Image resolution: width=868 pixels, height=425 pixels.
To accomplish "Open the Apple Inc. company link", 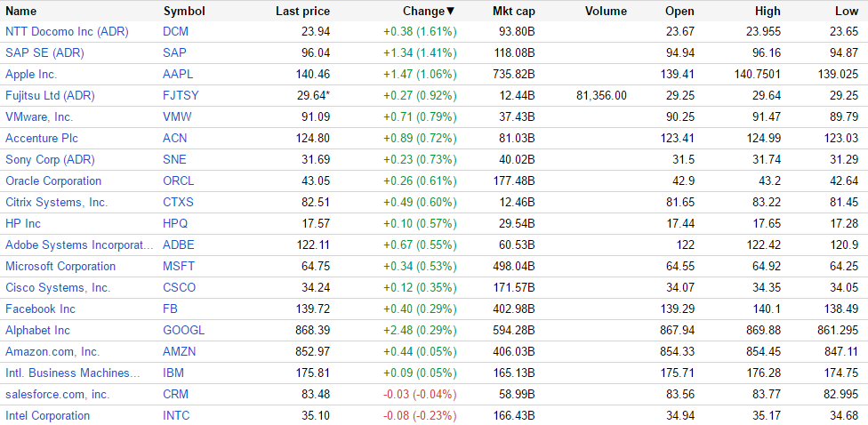I will click(31, 74).
